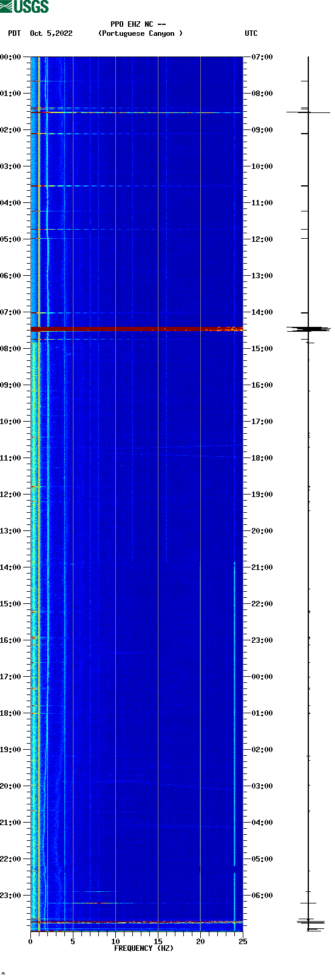The width and height of the screenshot is (335, 980).
Task: Click the dark red event band near 07:30 PDT
Action: coord(137,329)
